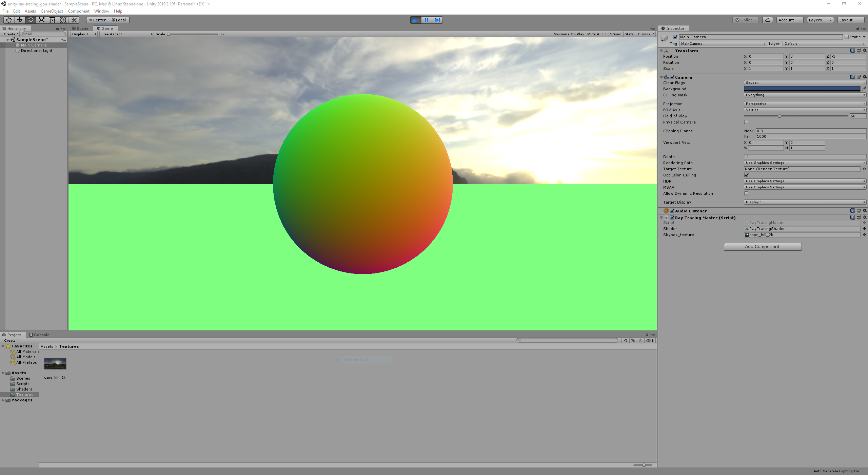Open the Assets menu

coord(30,11)
